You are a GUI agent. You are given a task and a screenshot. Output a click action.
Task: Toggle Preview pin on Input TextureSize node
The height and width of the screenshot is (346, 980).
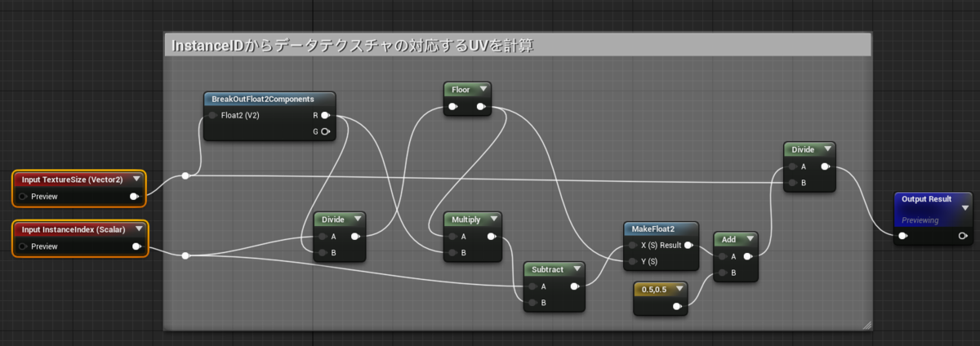[23, 197]
